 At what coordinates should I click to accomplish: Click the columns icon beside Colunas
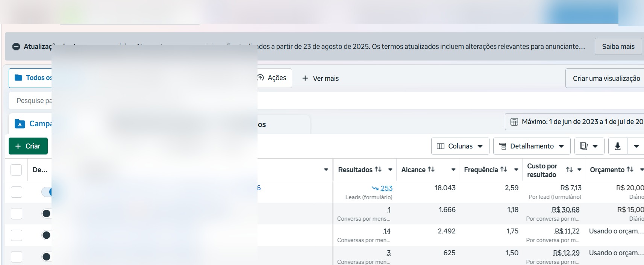pyautogui.click(x=441, y=146)
